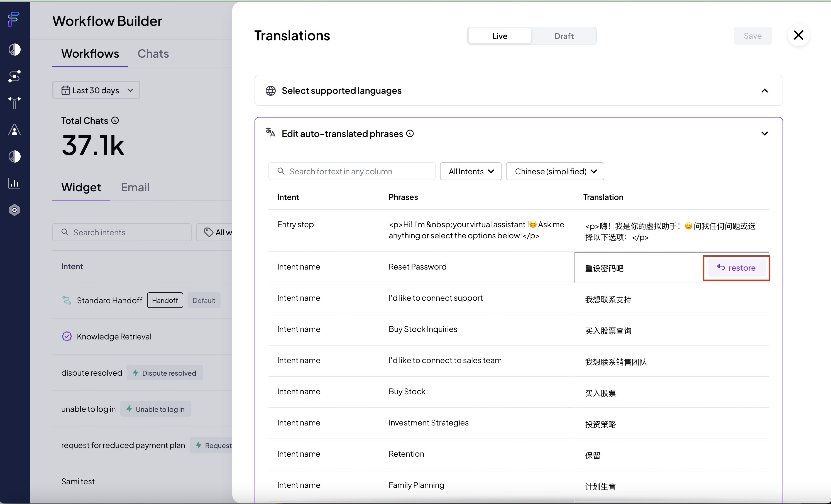Screen dimensions: 831x504
Task: Click the info icon beside Total Chats
Action: tap(115, 120)
